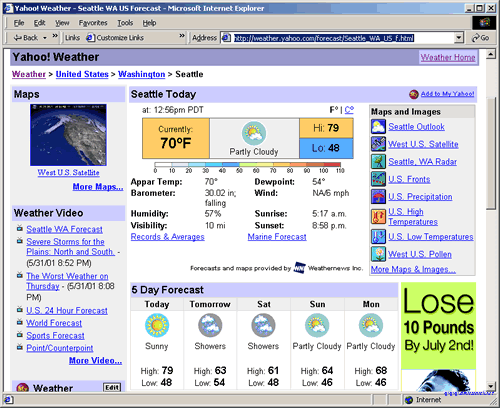Click Tomorrow's Showers forecast icon

210,325
